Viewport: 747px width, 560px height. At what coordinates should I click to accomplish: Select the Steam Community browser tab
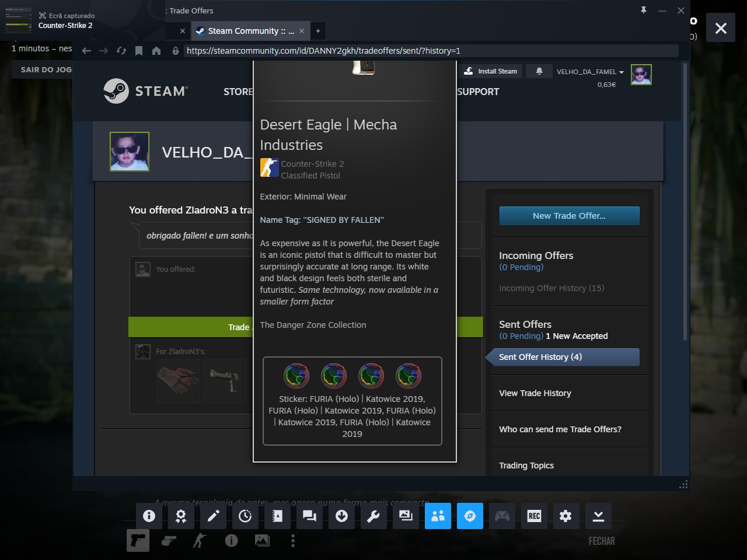point(250,31)
